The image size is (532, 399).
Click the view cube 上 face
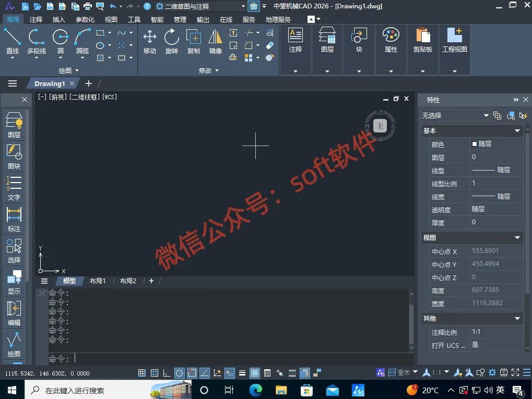380,126
